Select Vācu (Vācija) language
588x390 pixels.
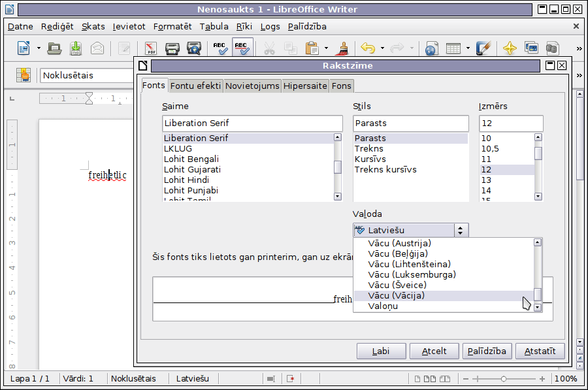click(444, 295)
